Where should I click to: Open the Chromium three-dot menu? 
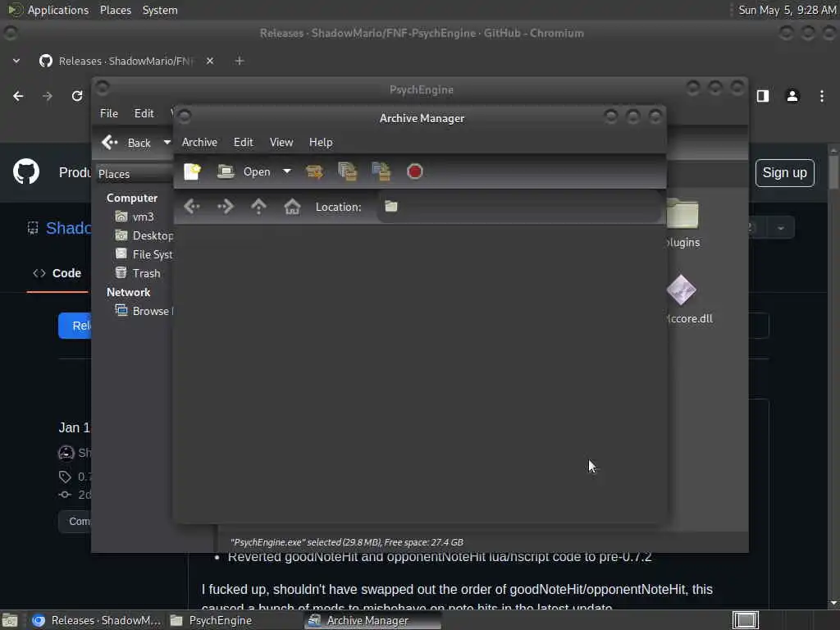point(822,96)
